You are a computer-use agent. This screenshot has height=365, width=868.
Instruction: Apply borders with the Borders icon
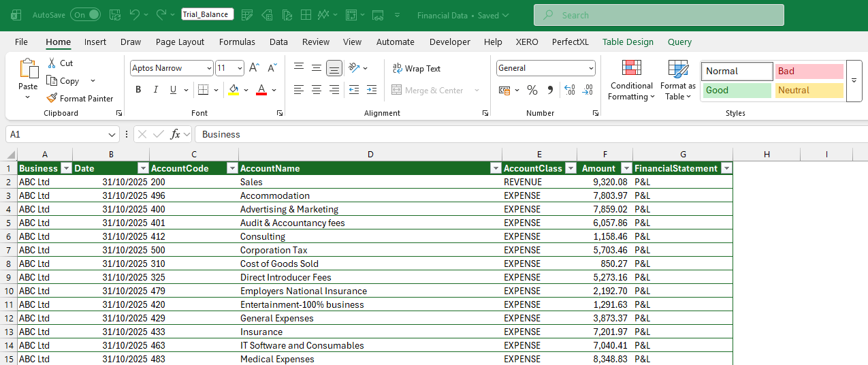pos(203,90)
